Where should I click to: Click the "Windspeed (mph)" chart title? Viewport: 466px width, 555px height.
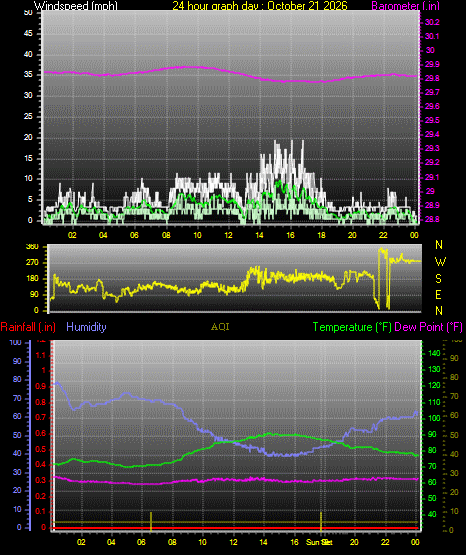click(x=76, y=6)
